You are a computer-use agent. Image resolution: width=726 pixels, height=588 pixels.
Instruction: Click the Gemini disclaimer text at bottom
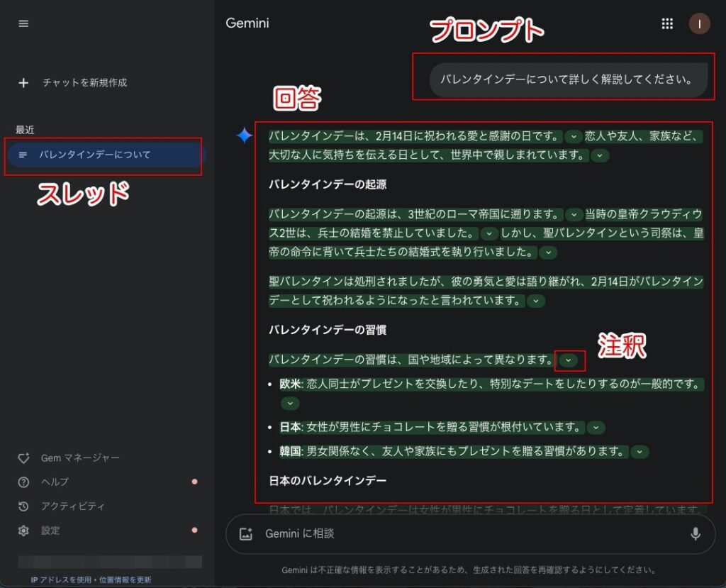(468, 570)
